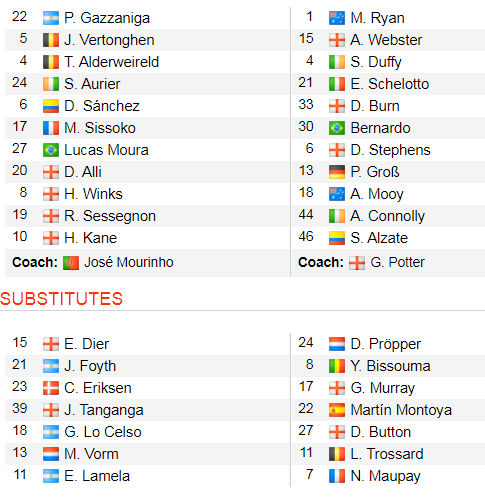485x499 pixels.
Task: Click Argentina flag beside P. Gazzaniga
Action: [x=51, y=18]
